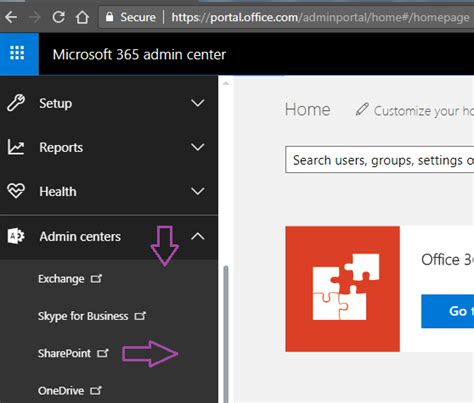Screen dimensions: 474x403
Task: Click external link icon next to SharePoint
Action: click(x=103, y=353)
